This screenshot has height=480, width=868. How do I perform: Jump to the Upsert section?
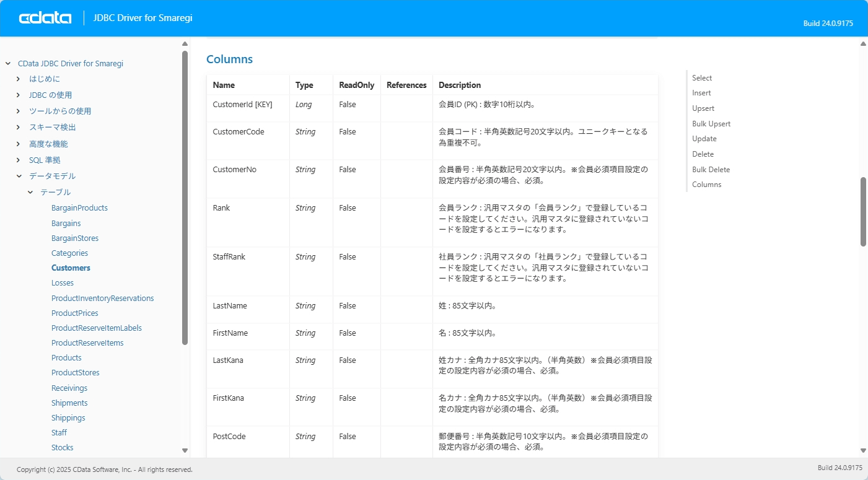(x=703, y=108)
